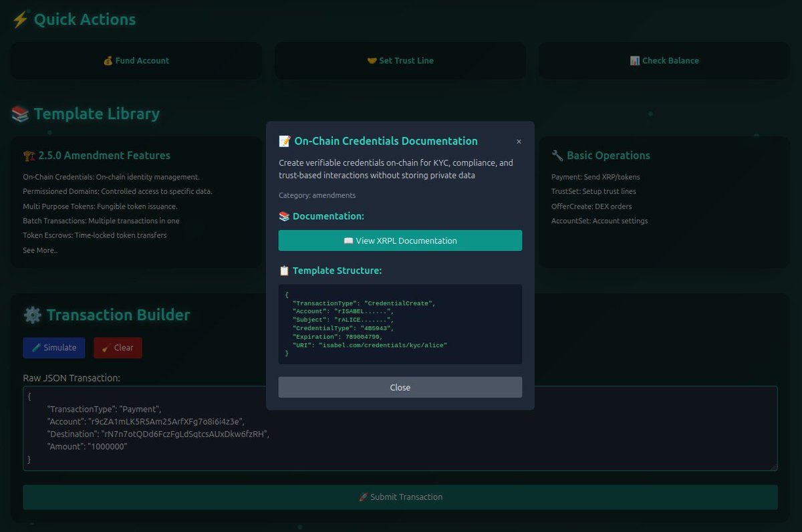Click the broom icon inside the Clear button
Viewport: 802px width, 532px height.
107,348
